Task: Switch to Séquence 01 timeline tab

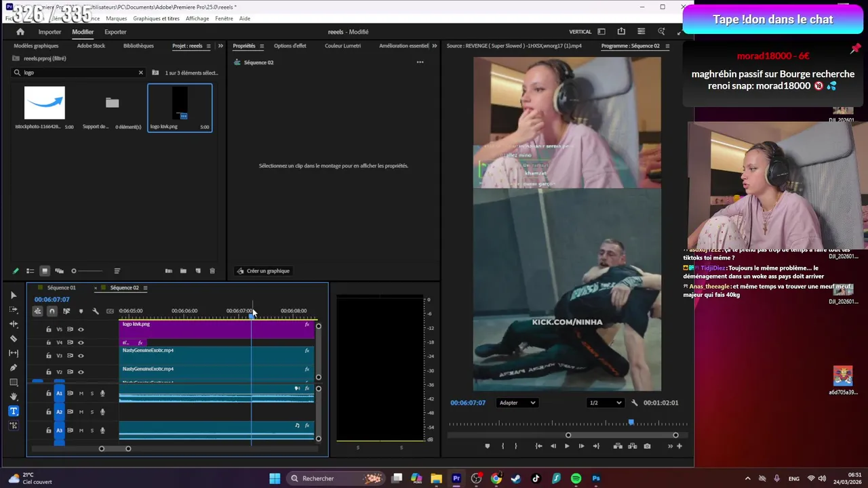Action: (60, 288)
